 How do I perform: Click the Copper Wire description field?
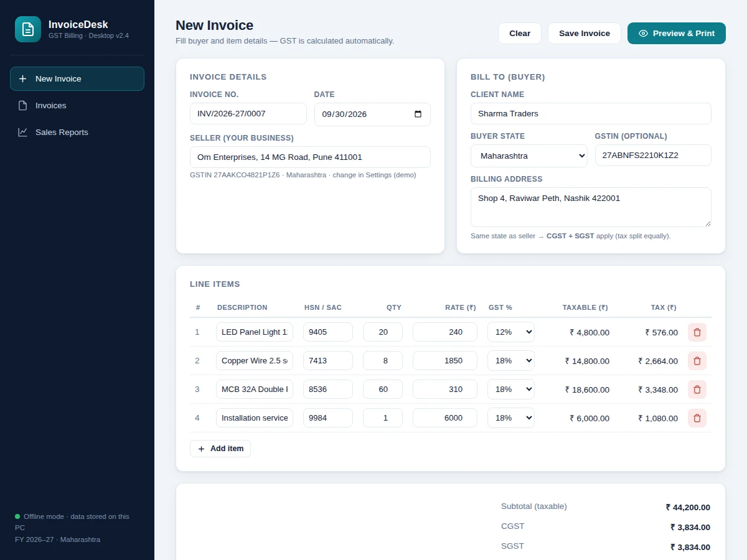coord(255,361)
